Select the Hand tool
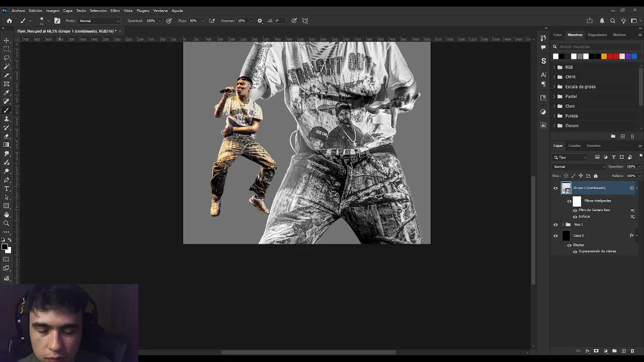This screenshot has height=362, width=644. click(x=7, y=215)
